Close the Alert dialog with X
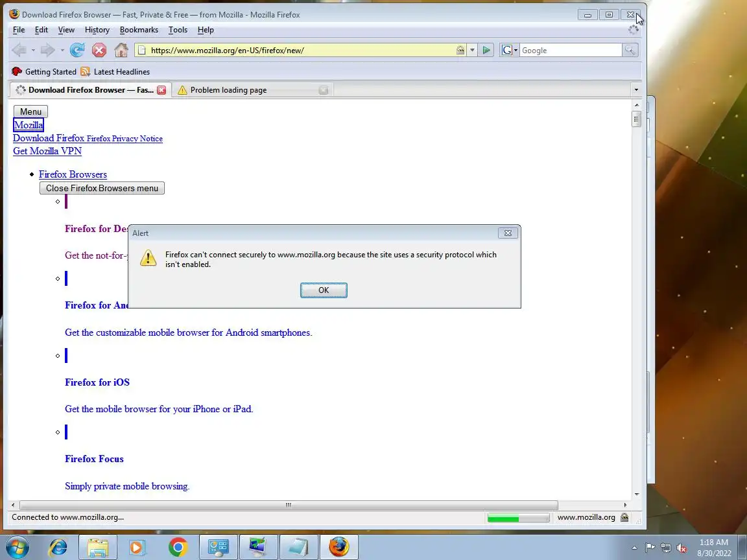 click(508, 233)
